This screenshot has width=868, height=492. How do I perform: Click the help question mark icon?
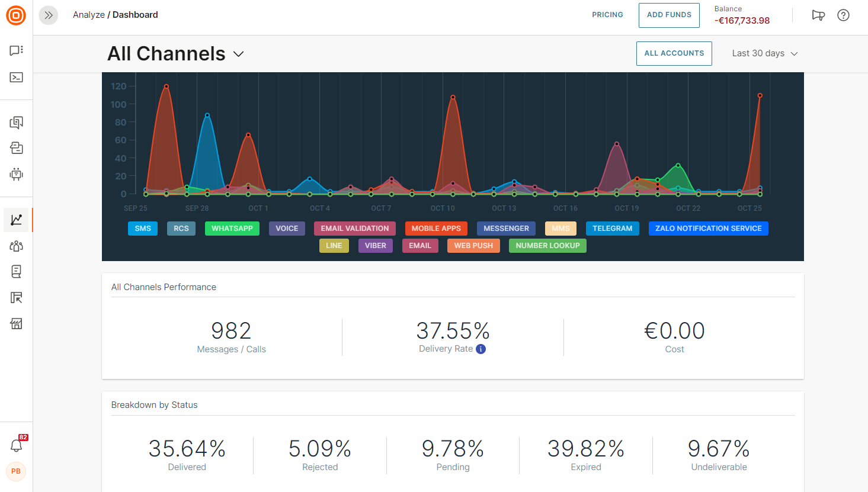click(843, 15)
